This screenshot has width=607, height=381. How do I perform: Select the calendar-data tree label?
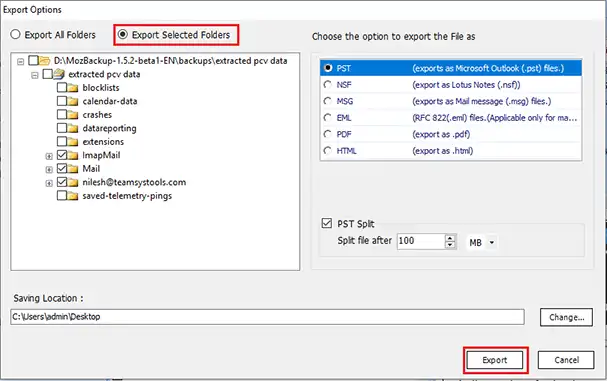110,101
